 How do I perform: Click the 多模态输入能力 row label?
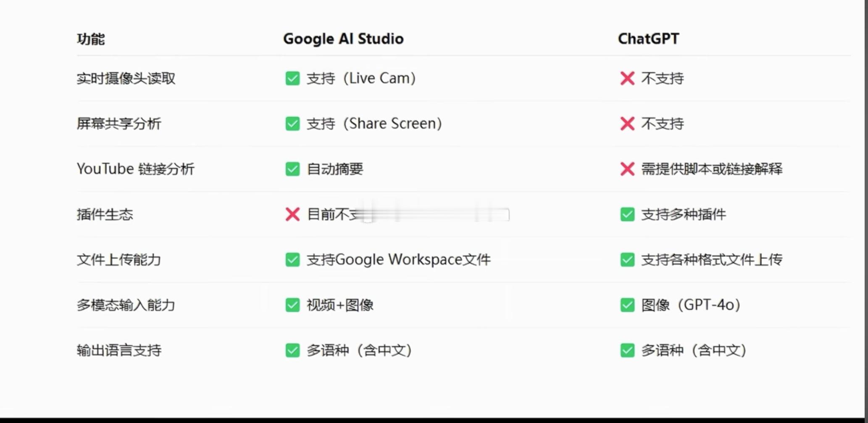tap(126, 305)
